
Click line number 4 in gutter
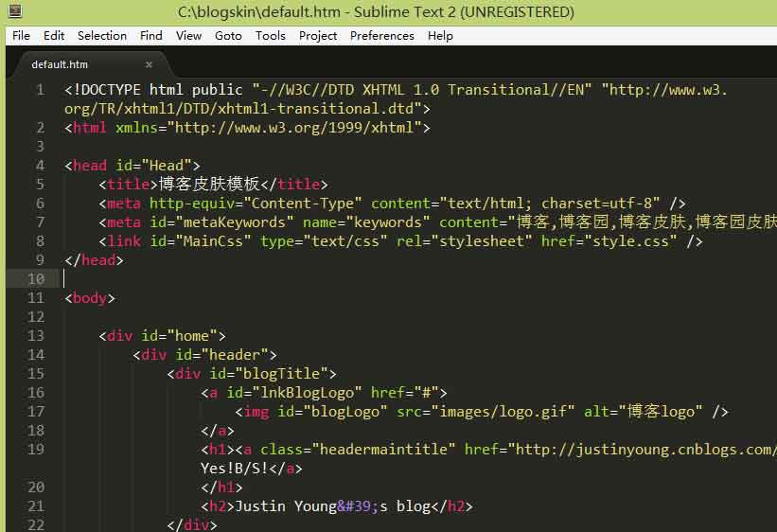point(40,165)
